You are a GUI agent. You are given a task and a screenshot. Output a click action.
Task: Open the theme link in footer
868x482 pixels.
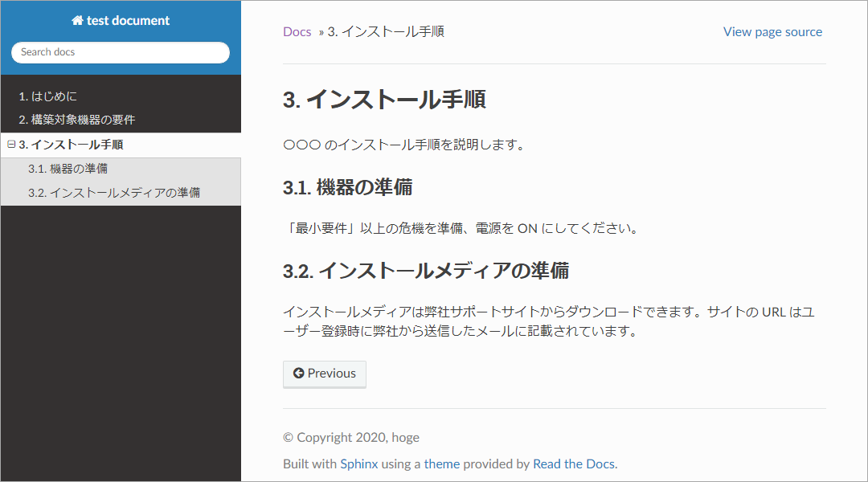[442, 464]
